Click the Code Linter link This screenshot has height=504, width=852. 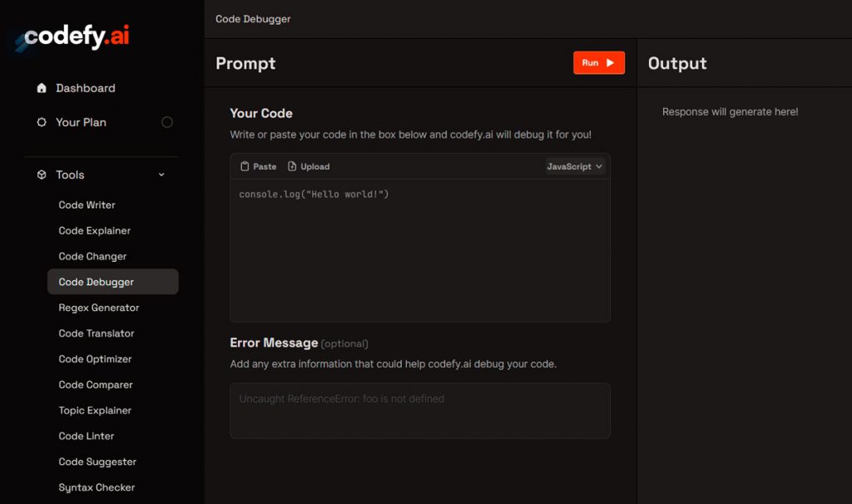point(87,436)
